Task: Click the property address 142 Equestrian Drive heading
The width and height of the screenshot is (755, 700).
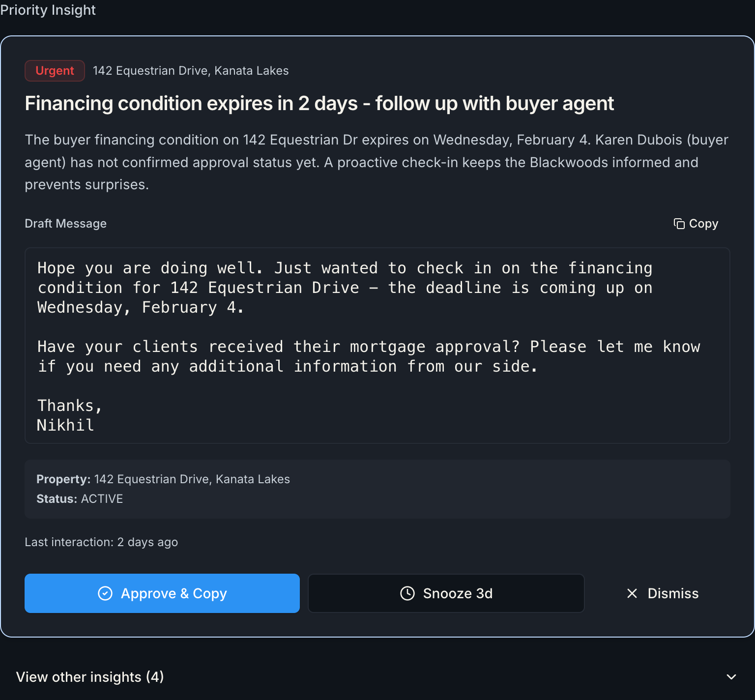Action: tap(191, 70)
